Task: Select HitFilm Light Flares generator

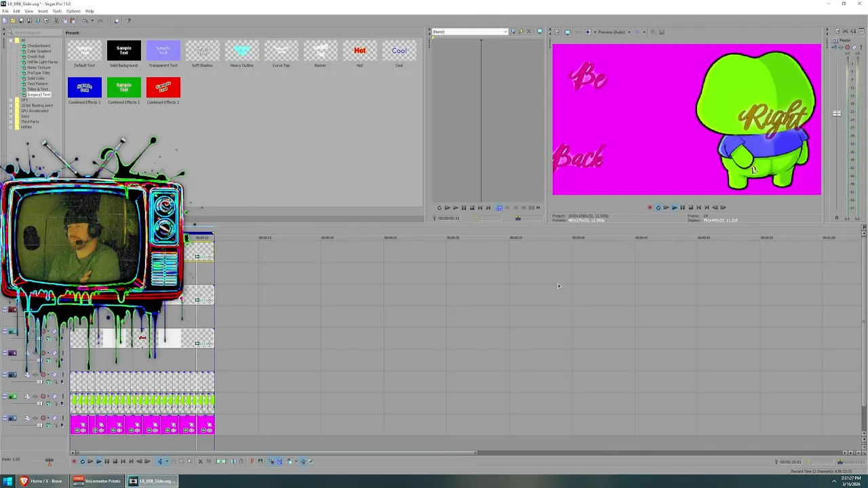Action: (x=42, y=62)
